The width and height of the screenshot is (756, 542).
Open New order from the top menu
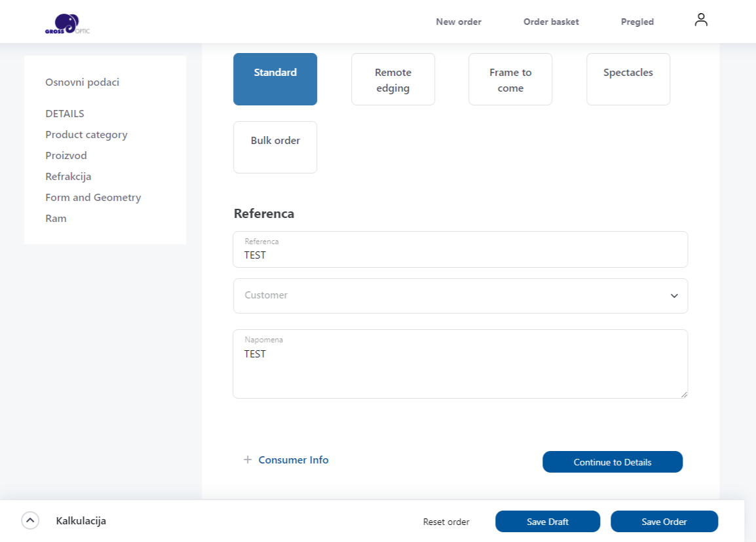(x=459, y=22)
